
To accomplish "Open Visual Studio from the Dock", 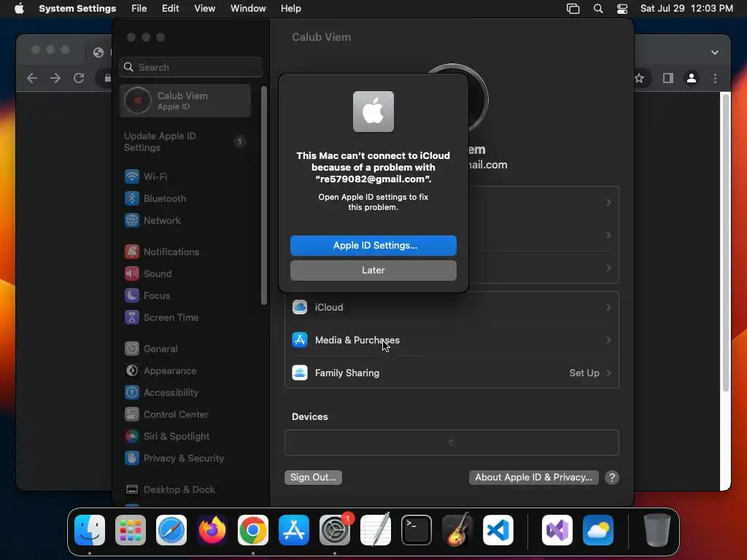I will [x=557, y=530].
